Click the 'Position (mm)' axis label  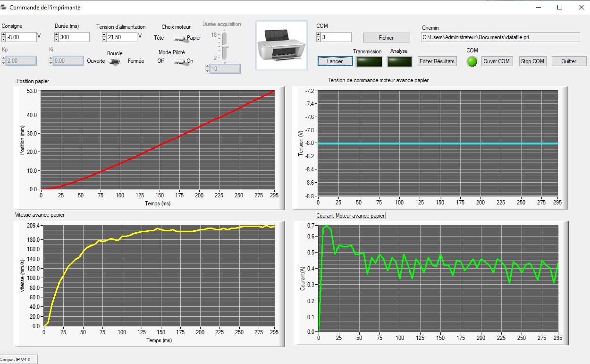click(22, 140)
